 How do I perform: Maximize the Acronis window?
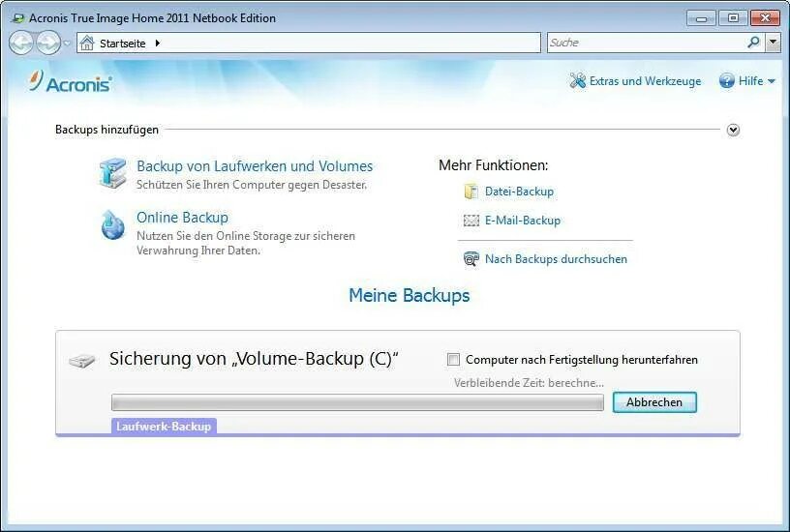[733, 18]
